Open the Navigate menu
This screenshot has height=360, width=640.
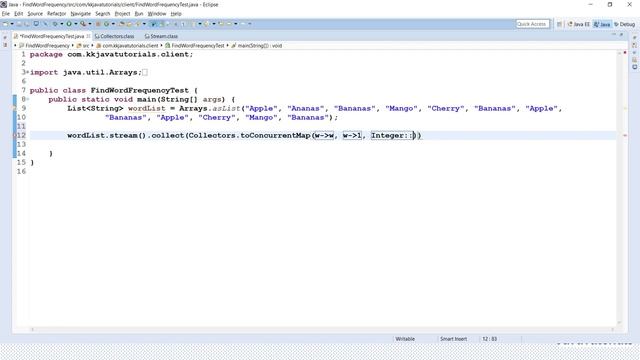click(80, 13)
